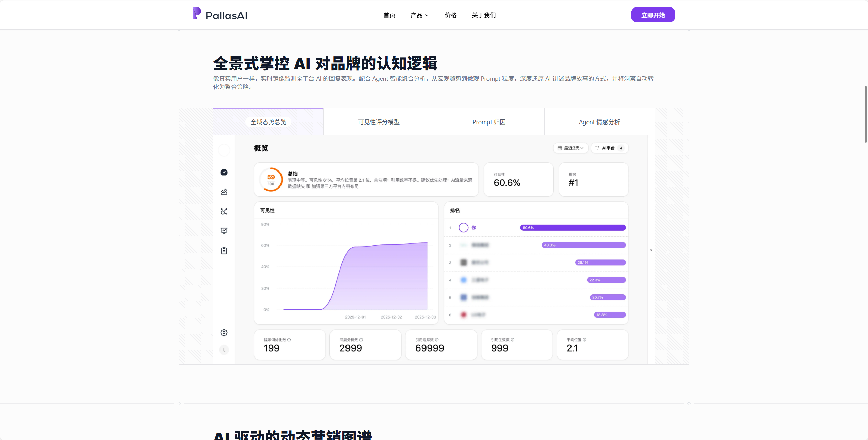Screen dimensions: 868x440
Task: Go to 关于我们 page
Action: coord(484,15)
